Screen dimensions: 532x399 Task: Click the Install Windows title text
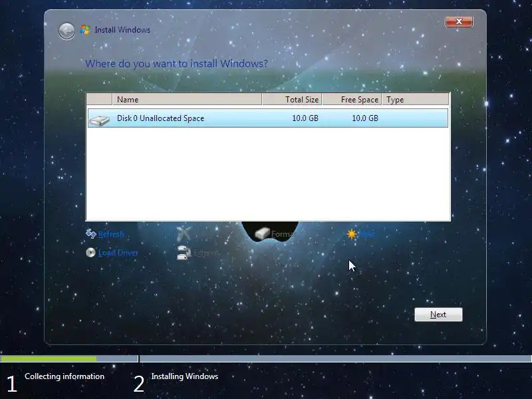(122, 30)
